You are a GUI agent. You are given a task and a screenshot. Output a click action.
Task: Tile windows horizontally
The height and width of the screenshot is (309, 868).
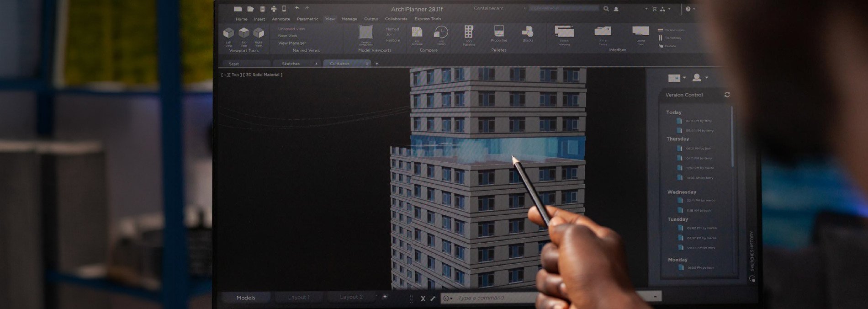671,30
